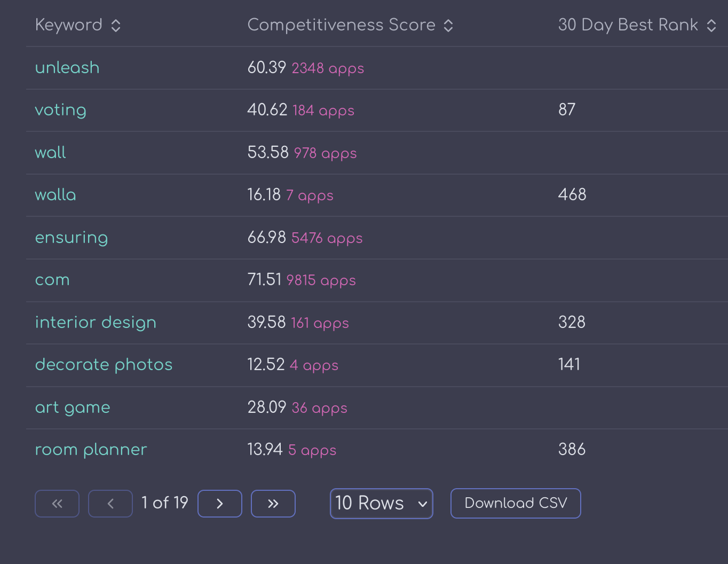The image size is (728, 564).
Task: Open the 'com' keyword link
Action: [x=52, y=280]
